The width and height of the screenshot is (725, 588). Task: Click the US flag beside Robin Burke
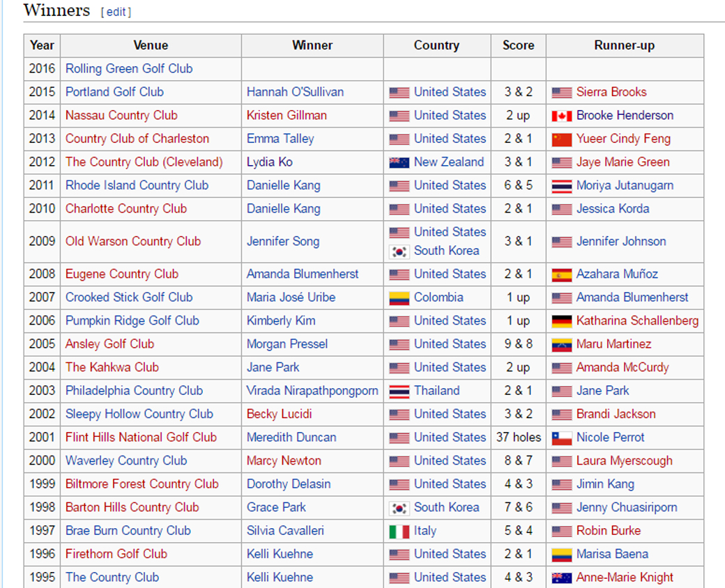tap(562, 532)
